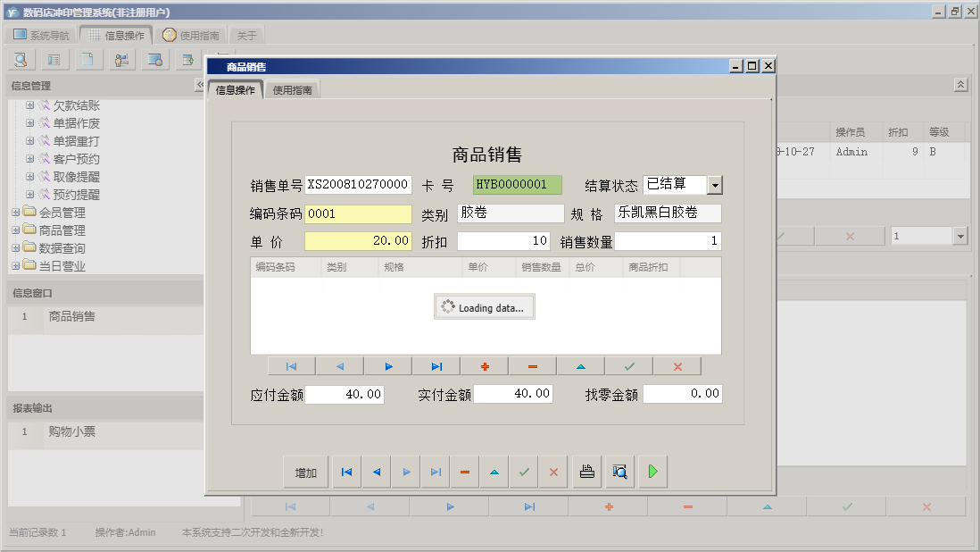Click the green checkmark under the item grid
Viewport: 980px width, 552px height.
coord(629,366)
